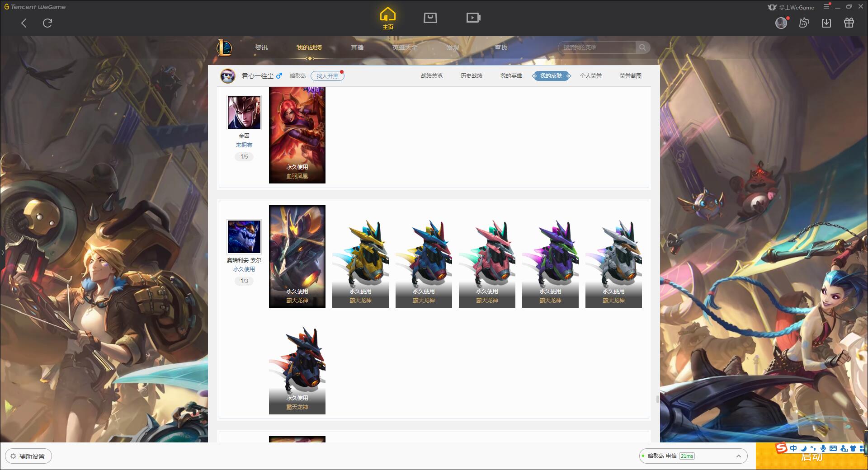Open the 英雄大全 tab
Viewport: 868px width, 470px height.
coord(405,47)
